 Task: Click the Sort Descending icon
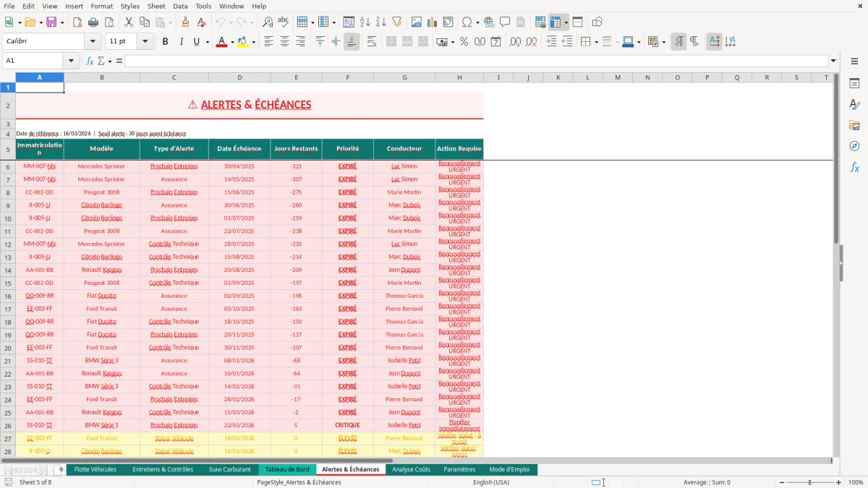(380, 22)
